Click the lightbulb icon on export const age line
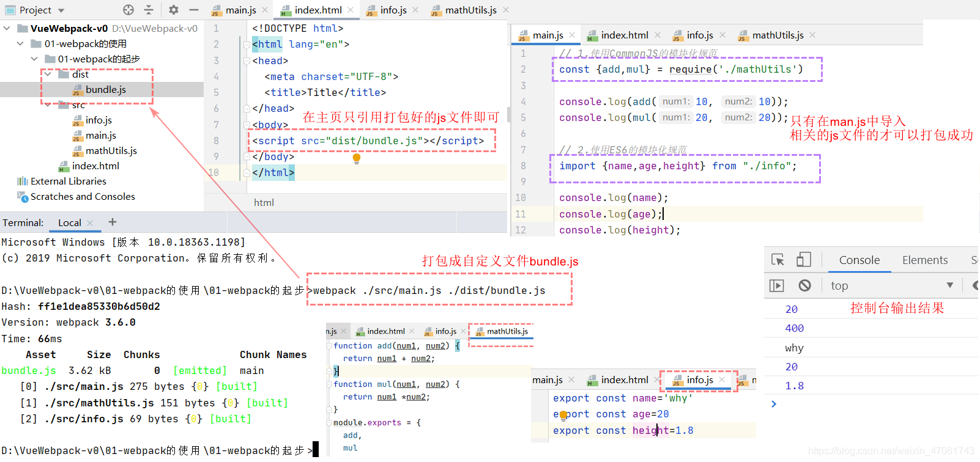980x462 pixels. coord(563,416)
